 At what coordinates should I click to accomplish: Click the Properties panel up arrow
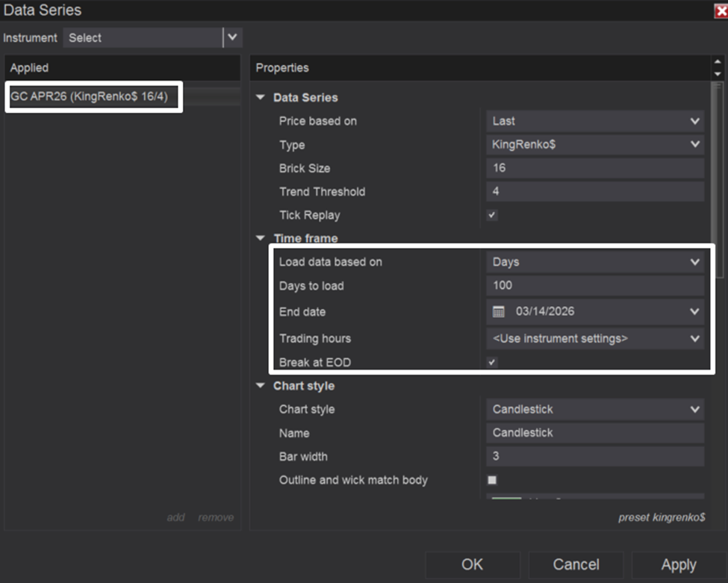718,62
